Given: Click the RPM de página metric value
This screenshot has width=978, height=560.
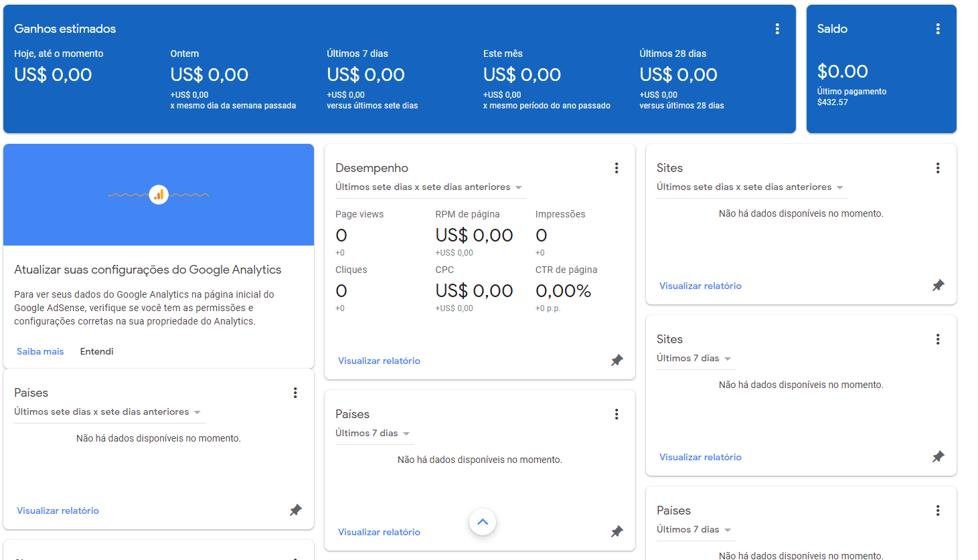Looking at the screenshot, I should coord(474,236).
